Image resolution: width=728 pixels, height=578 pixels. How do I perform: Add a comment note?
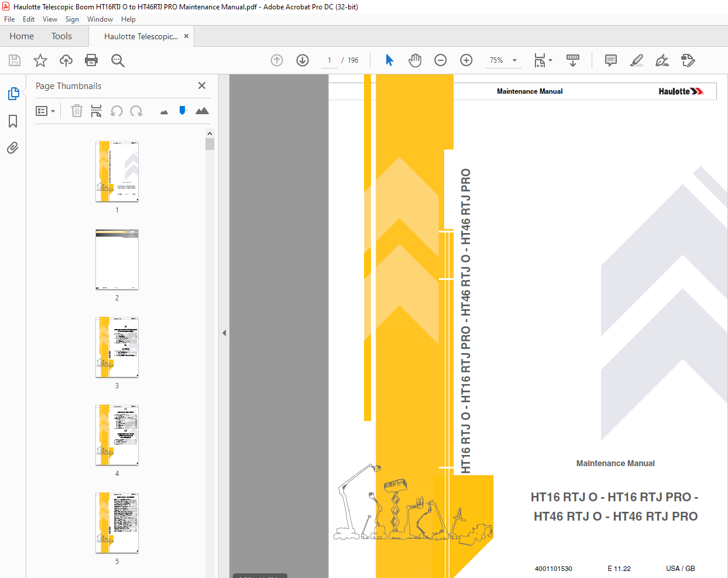click(611, 60)
